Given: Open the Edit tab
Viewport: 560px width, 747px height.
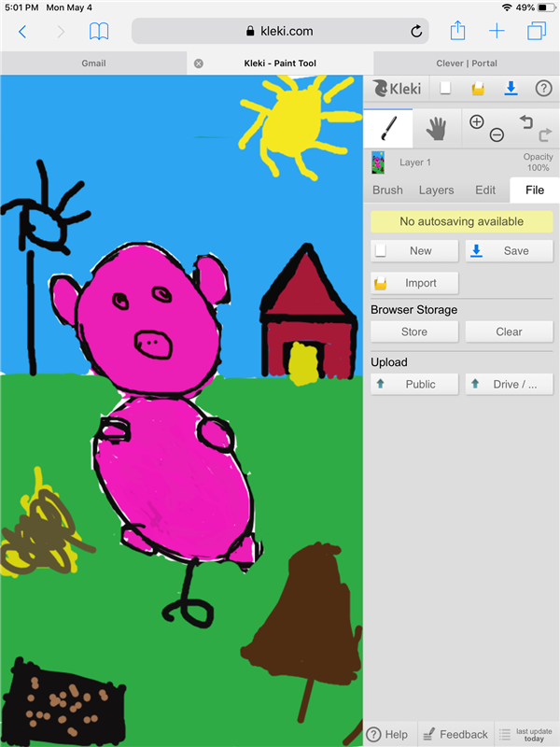Looking at the screenshot, I should tap(485, 190).
